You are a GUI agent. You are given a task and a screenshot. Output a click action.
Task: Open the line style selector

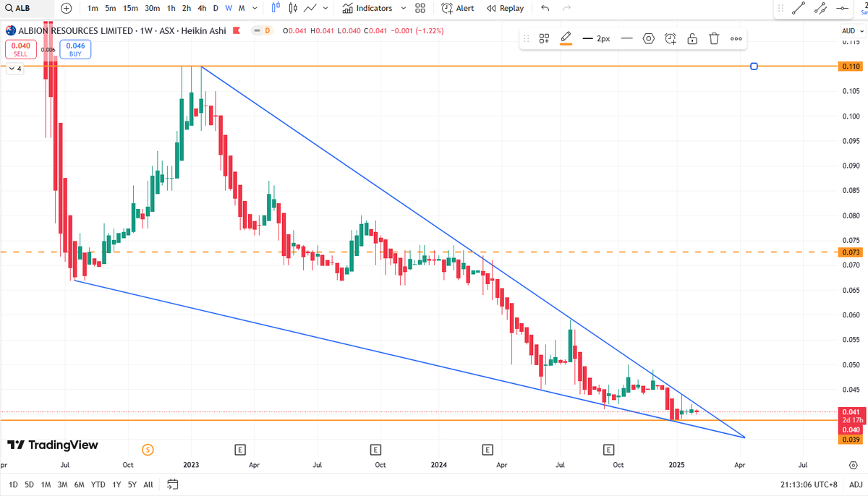tap(626, 38)
